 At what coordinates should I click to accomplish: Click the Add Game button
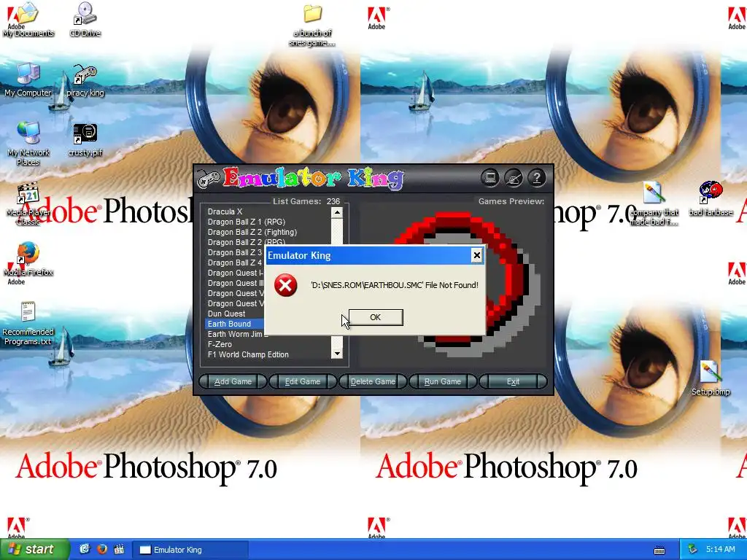coord(233,381)
